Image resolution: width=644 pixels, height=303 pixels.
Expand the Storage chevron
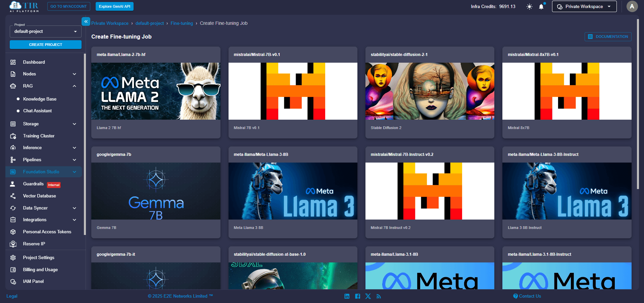coord(75,124)
